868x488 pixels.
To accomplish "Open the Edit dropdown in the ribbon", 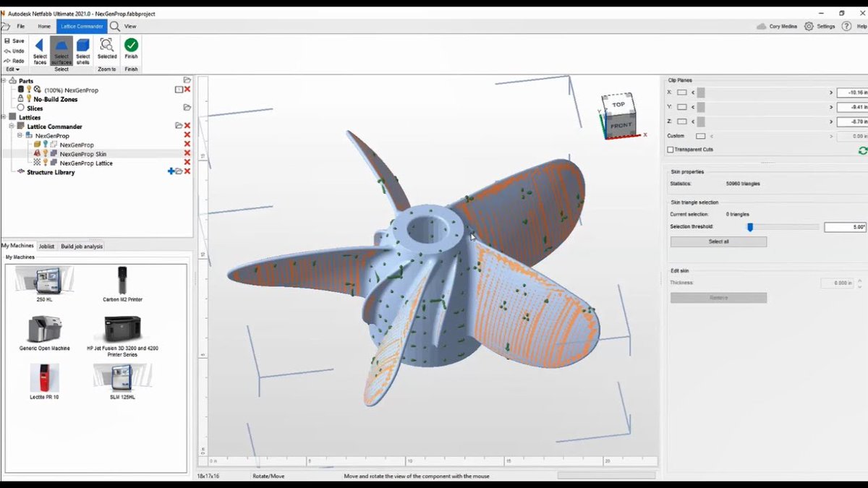I will tap(13, 69).
